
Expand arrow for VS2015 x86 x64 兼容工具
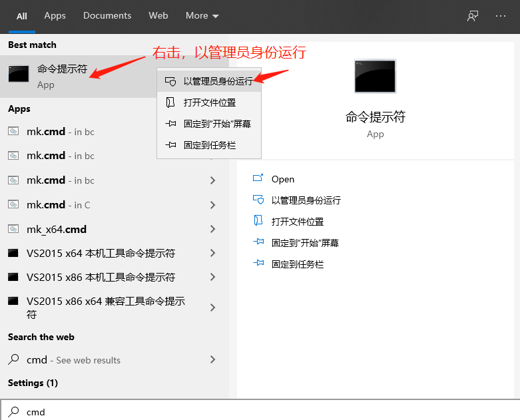click(x=212, y=308)
